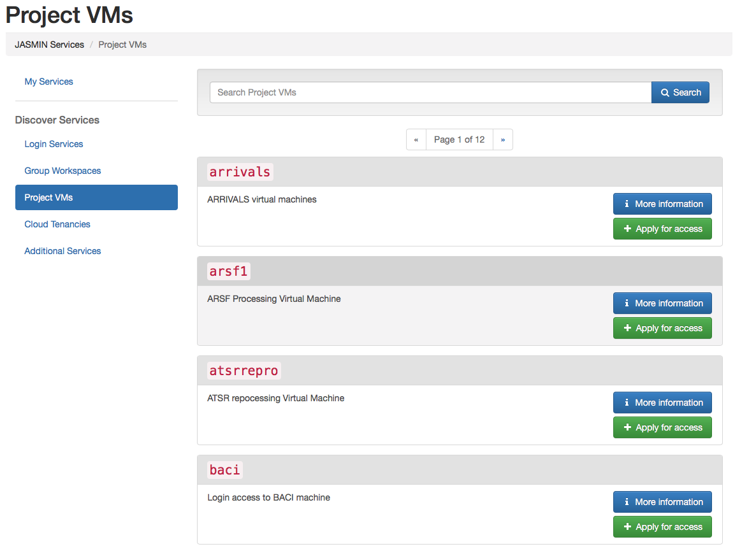
Task: Switch to the Cloud Tenancies section
Action: coord(57,224)
